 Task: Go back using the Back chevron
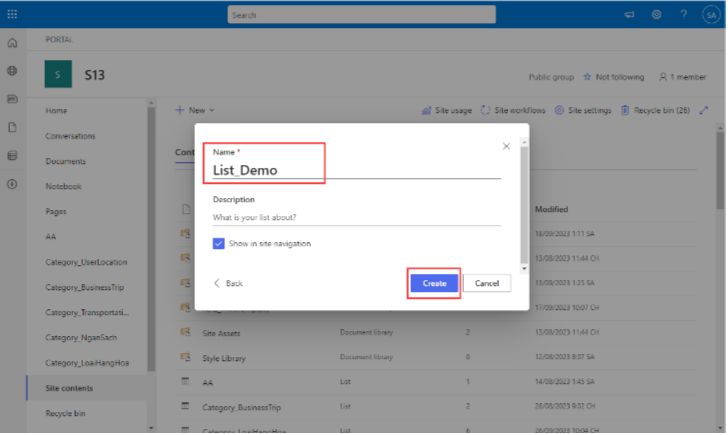pyautogui.click(x=228, y=283)
